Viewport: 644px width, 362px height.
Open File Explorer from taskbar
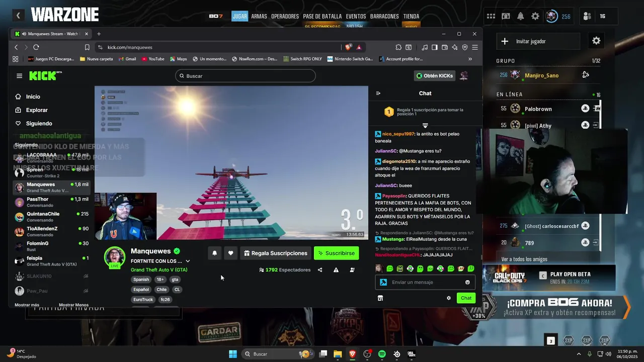(x=338, y=354)
